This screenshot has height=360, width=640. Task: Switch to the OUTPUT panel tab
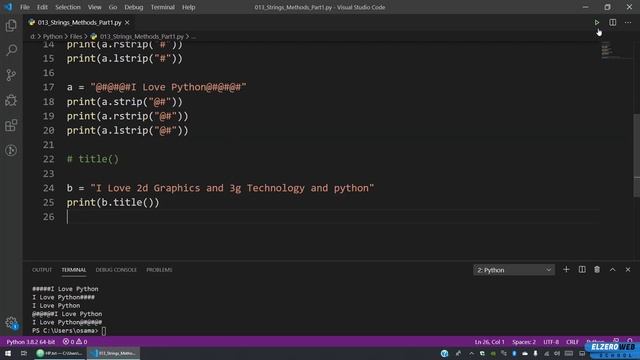pyautogui.click(x=42, y=270)
